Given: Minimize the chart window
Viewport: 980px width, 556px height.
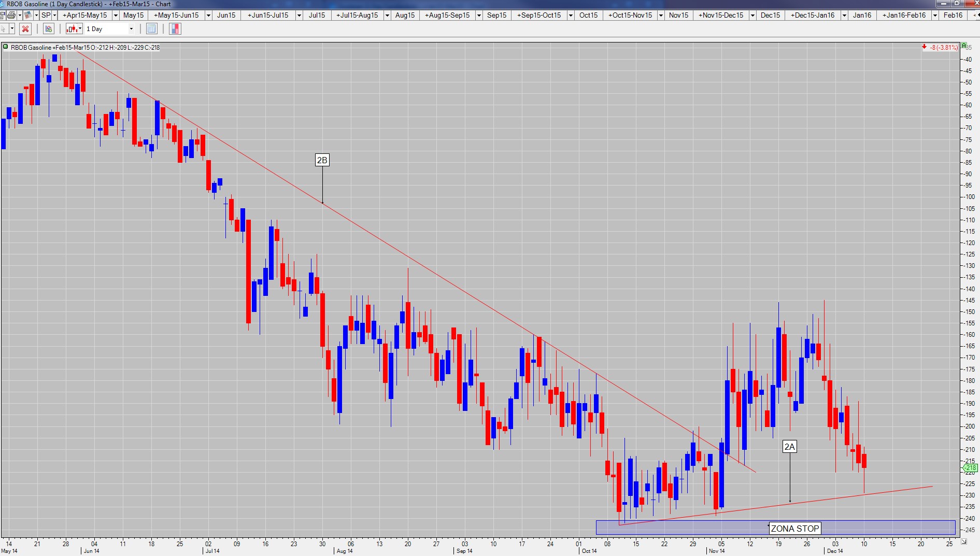Looking at the screenshot, I should [x=943, y=4].
